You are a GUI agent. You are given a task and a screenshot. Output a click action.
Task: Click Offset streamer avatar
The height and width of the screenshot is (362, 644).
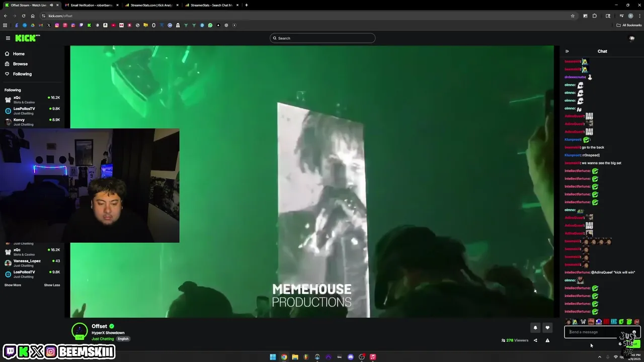click(x=79, y=331)
